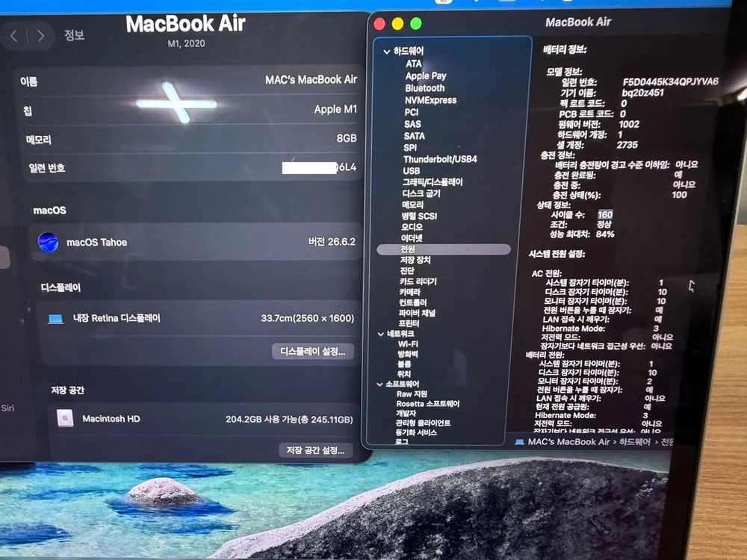
Task: Go back with the left chevron in Settings
Action: point(13,36)
